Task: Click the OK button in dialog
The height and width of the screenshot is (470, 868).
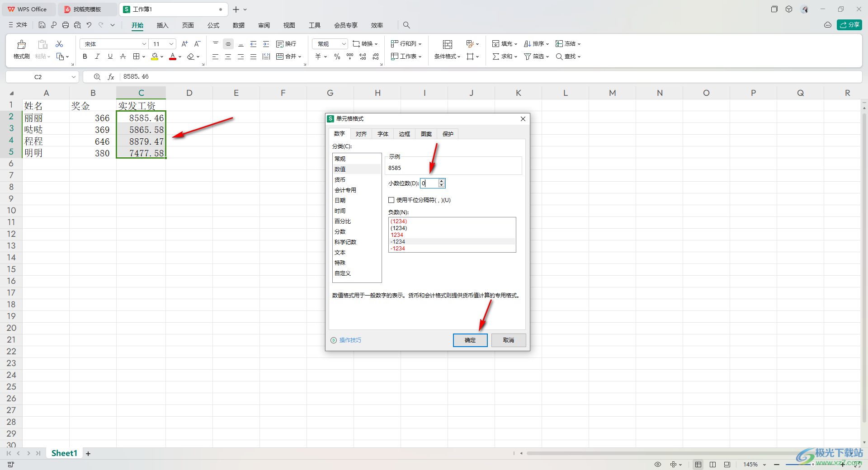Action: pyautogui.click(x=470, y=340)
